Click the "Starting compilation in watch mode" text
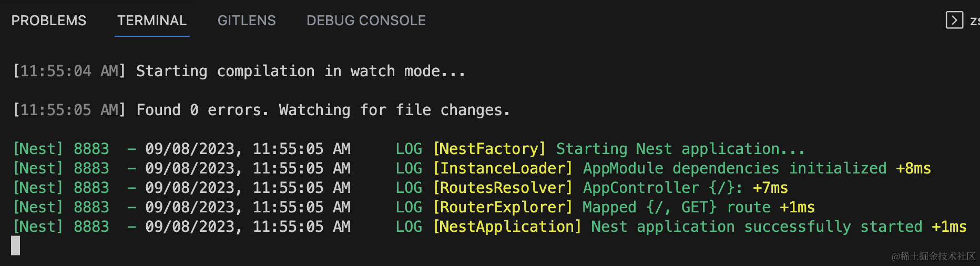 (x=301, y=71)
